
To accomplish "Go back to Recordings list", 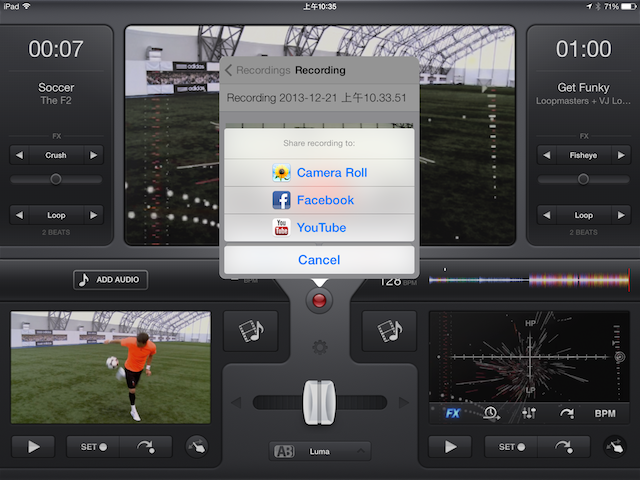I will 258,70.
